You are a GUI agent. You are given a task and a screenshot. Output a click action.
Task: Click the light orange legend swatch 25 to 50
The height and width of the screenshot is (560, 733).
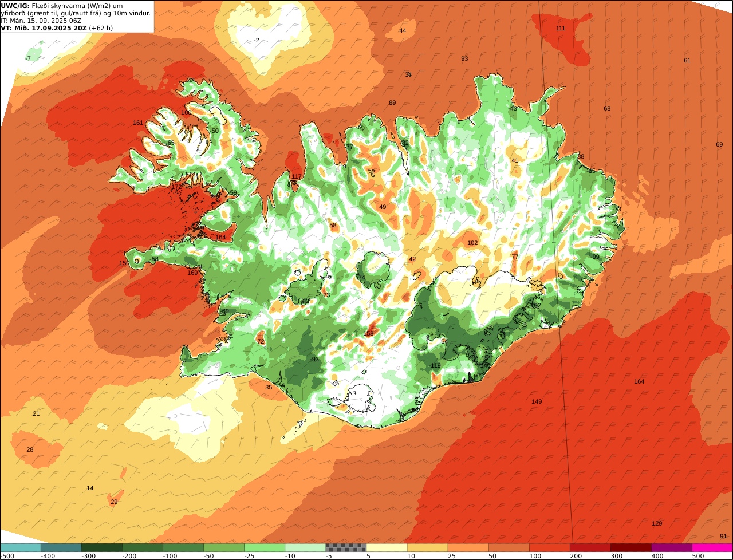coord(468,548)
